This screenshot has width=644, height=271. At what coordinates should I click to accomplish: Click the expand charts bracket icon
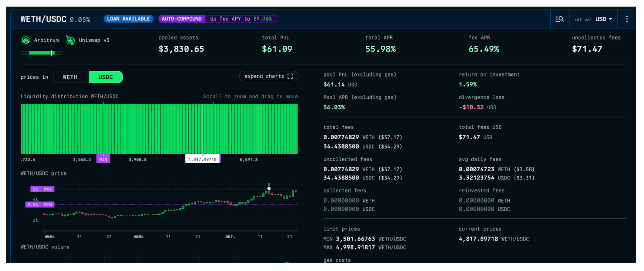[290, 77]
